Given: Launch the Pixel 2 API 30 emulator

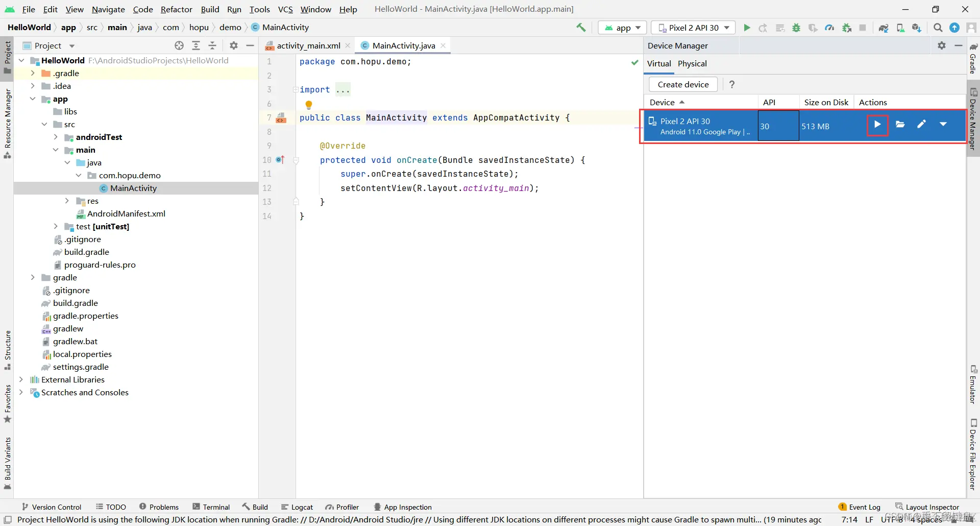Looking at the screenshot, I should click(x=877, y=125).
